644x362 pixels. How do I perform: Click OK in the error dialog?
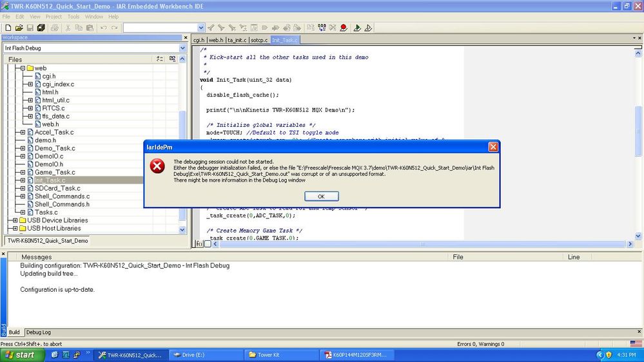(322, 196)
